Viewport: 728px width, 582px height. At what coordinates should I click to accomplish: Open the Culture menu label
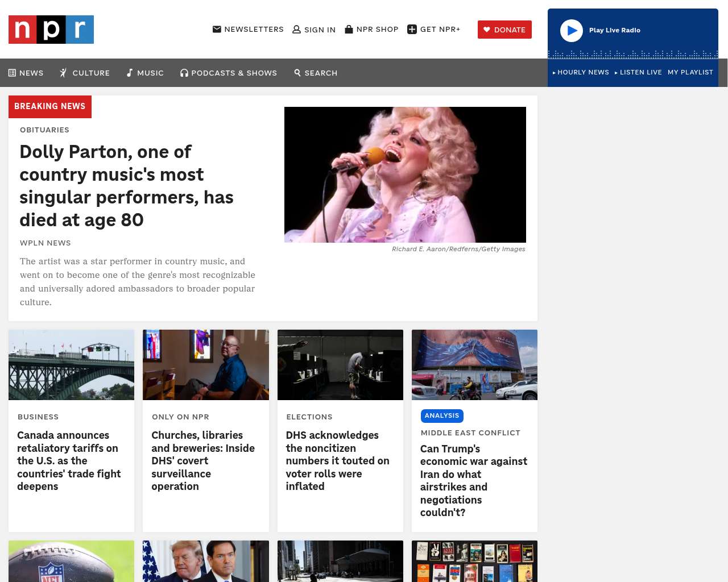(91, 73)
